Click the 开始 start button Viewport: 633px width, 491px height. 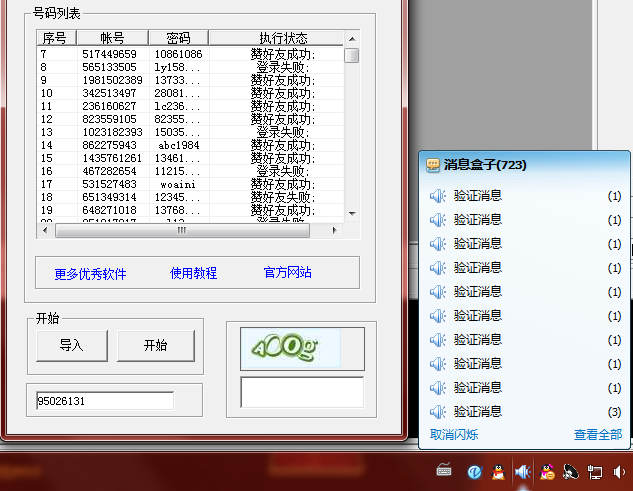(156, 346)
